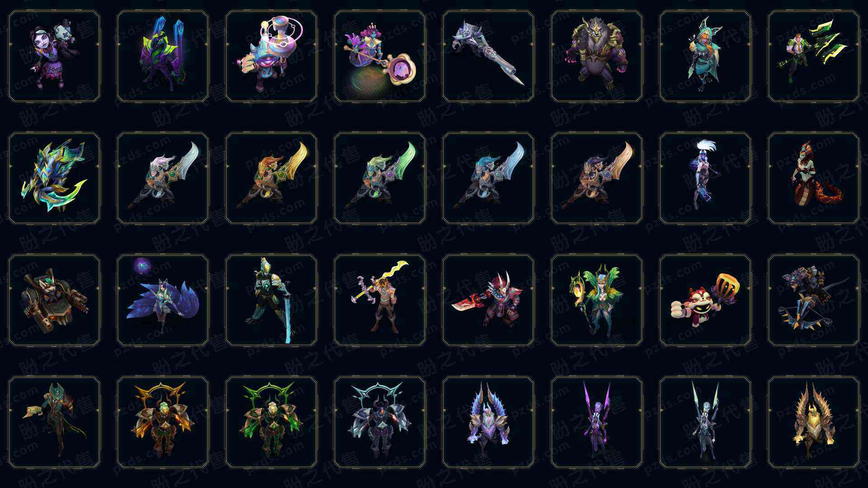This screenshot has width=868, height=488.
Task: Select the white-haired blue glowing woman tile
Action: (x=705, y=178)
